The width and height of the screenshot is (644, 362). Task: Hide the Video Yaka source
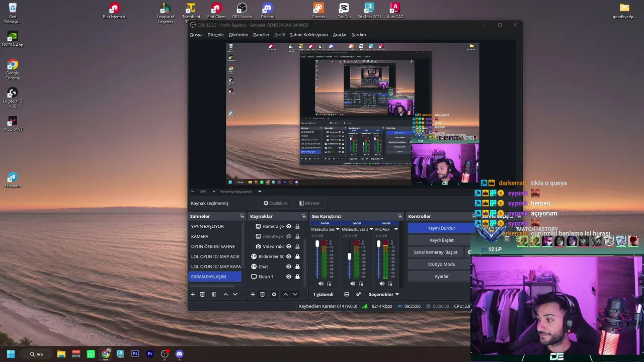(289, 246)
